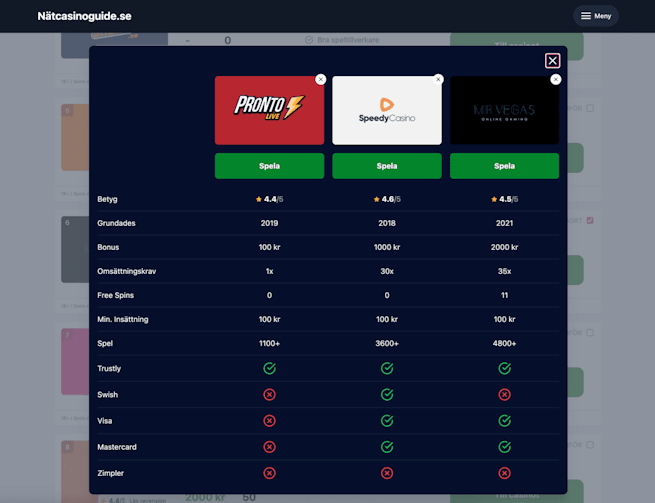Click Spel value 1100+
This screenshot has height=503, width=655.
click(x=269, y=343)
